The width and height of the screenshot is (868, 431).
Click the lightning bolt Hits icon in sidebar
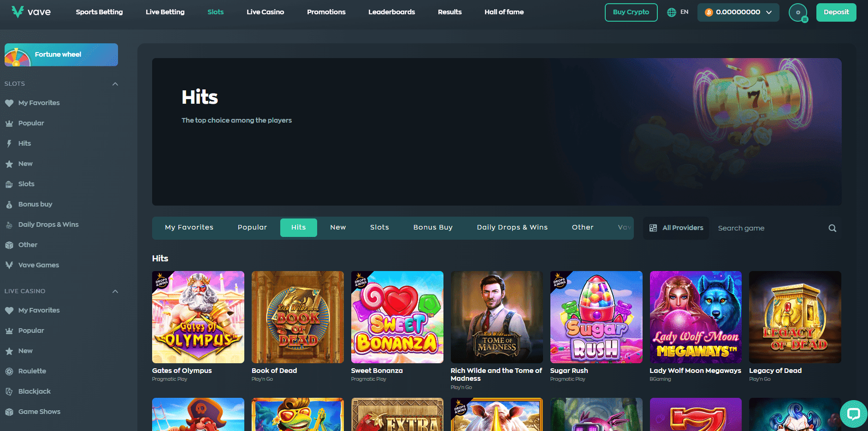(x=9, y=144)
